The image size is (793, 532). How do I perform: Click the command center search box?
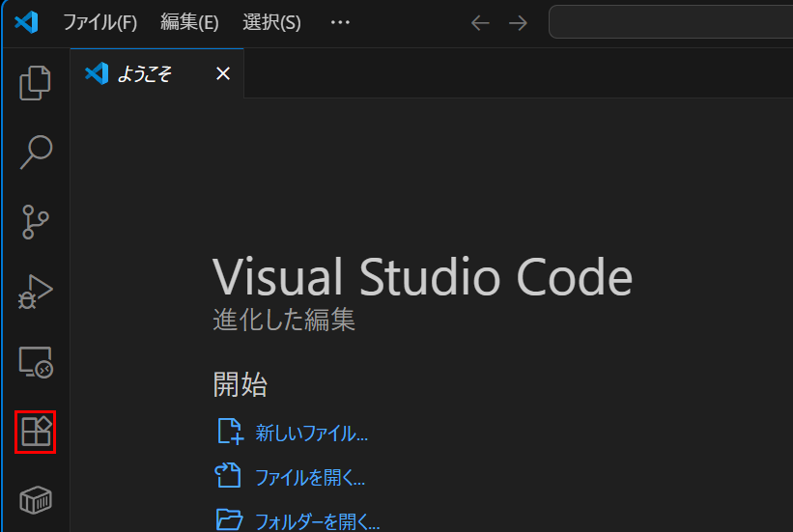click(670, 22)
